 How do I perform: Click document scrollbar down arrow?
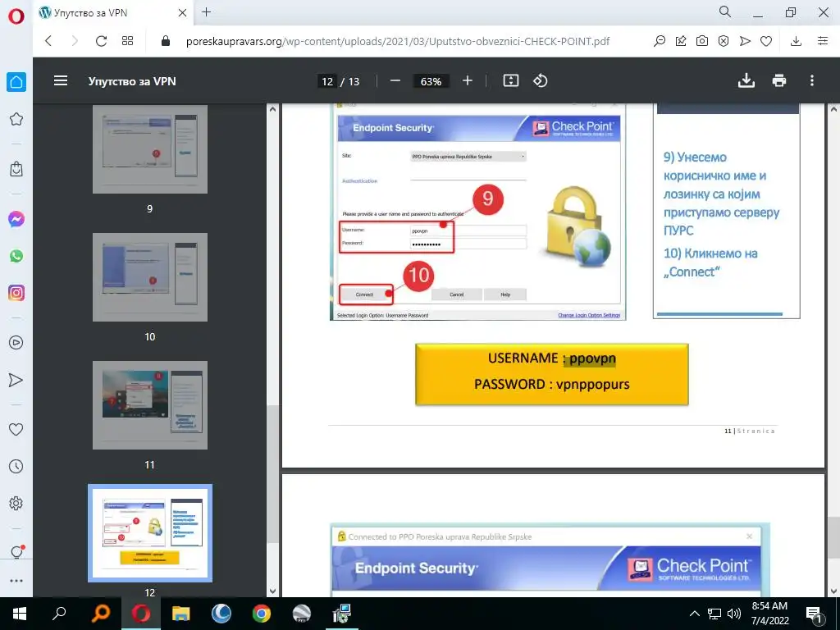click(x=833, y=591)
